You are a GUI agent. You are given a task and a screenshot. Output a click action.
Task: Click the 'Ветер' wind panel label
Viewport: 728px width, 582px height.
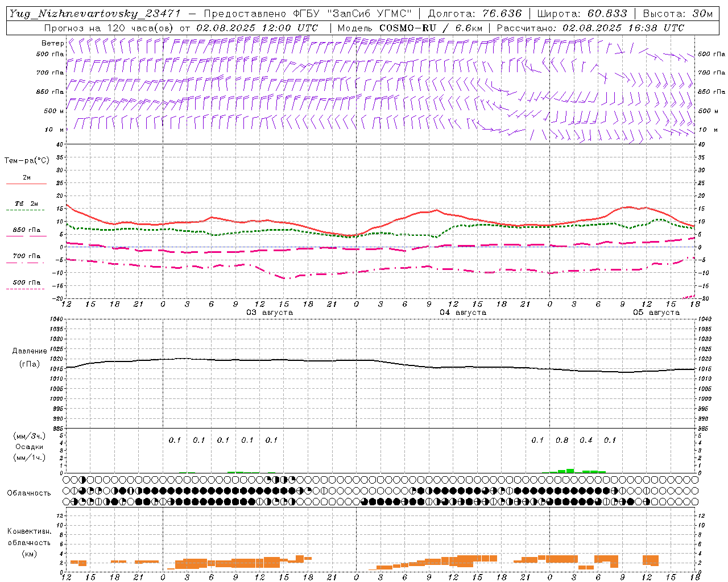[x=52, y=43]
